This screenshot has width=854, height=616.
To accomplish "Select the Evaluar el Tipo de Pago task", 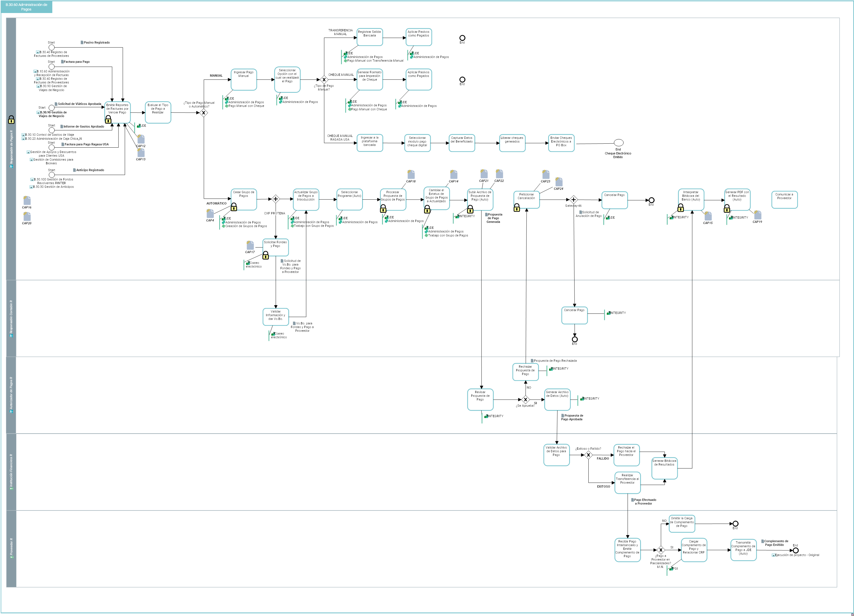I will click(158, 112).
